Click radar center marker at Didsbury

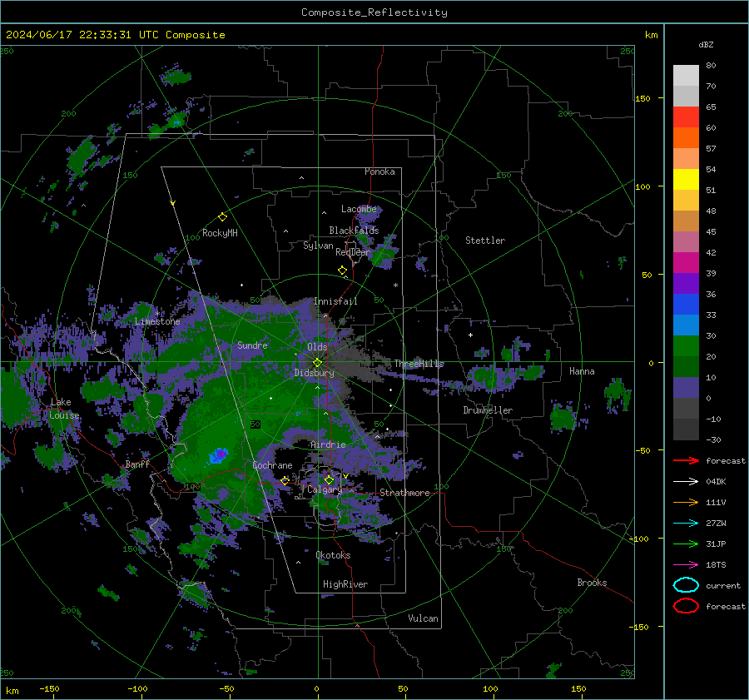pos(317,363)
